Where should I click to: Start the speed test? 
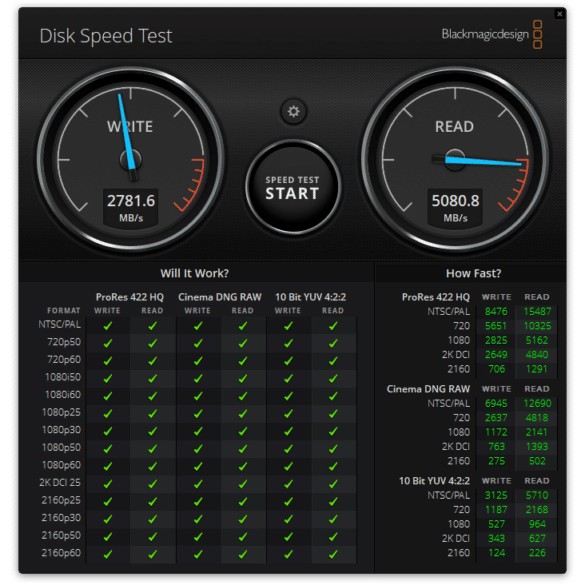pos(293,187)
